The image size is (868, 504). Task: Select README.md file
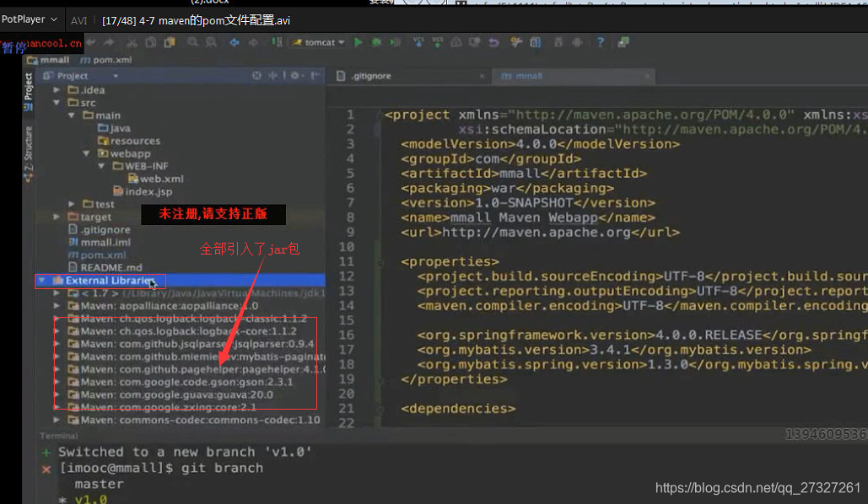[x=105, y=267]
